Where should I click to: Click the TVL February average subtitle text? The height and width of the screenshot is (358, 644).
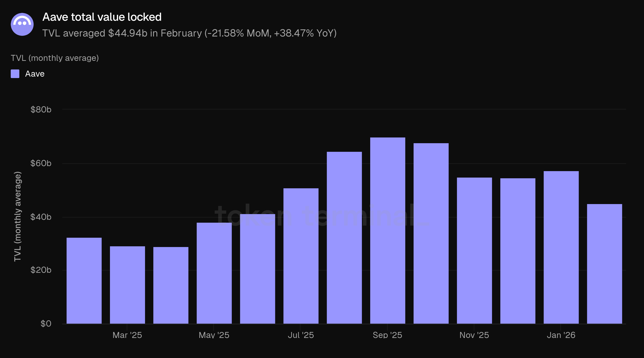(189, 33)
